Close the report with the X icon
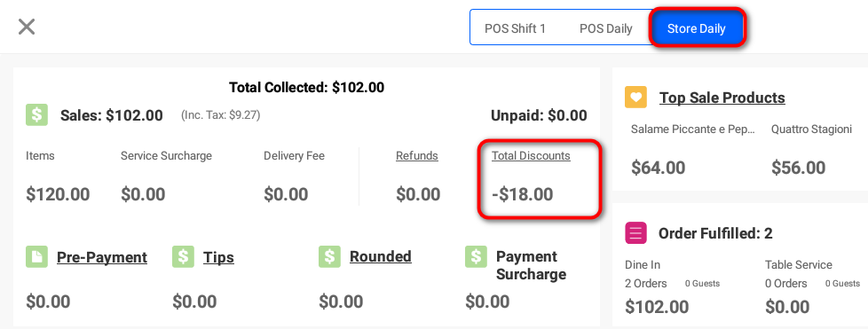 pyautogui.click(x=27, y=27)
